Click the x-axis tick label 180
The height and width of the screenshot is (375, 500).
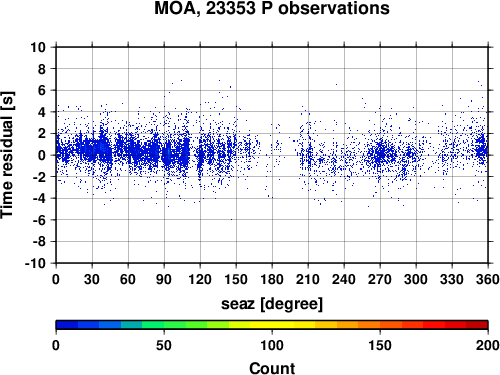point(272,279)
